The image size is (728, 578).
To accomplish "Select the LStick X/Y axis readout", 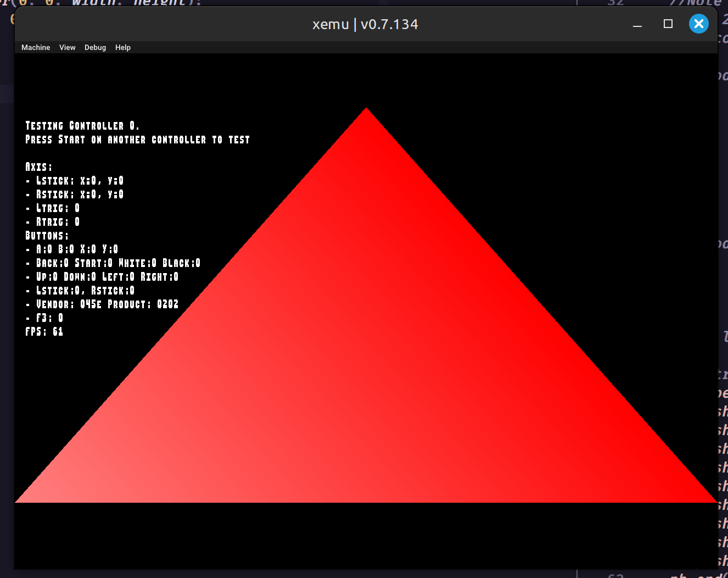I will pyautogui.click(x=80, y=181).
